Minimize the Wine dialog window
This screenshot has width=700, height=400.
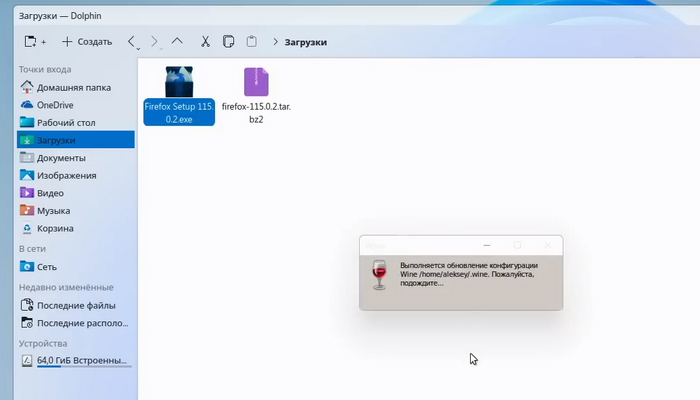[487, 245]
